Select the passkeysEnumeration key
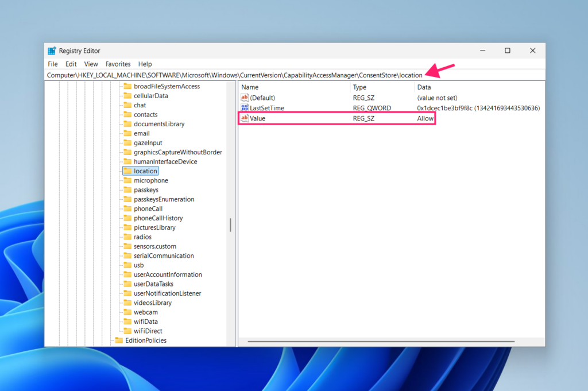 click(164, 199)
